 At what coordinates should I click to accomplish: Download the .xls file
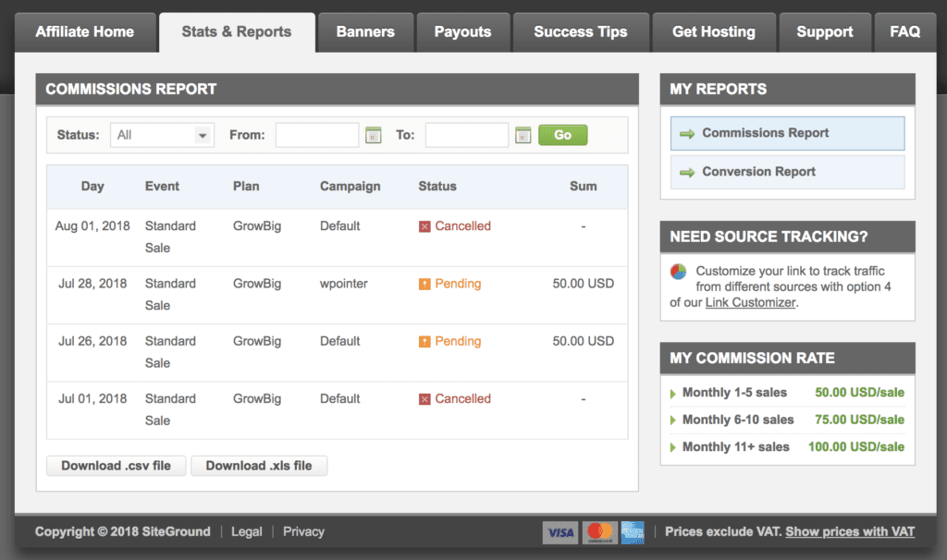[259, 466]
